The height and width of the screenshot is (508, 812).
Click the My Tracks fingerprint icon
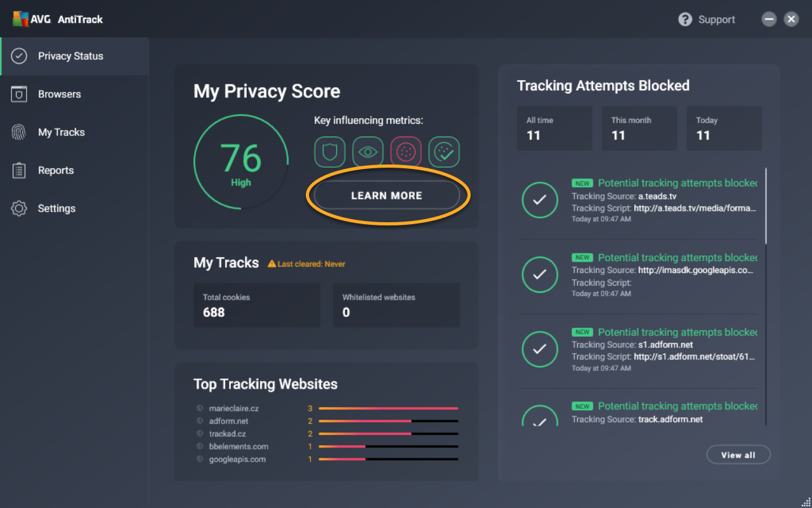(x=19, y=132)
